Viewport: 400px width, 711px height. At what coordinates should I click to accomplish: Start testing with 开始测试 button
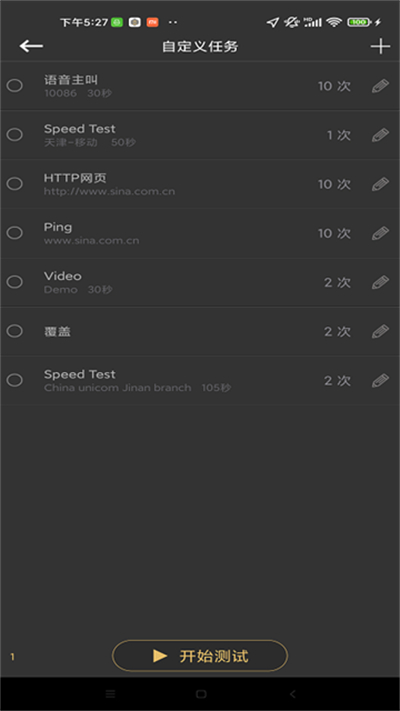pos(200,656)
